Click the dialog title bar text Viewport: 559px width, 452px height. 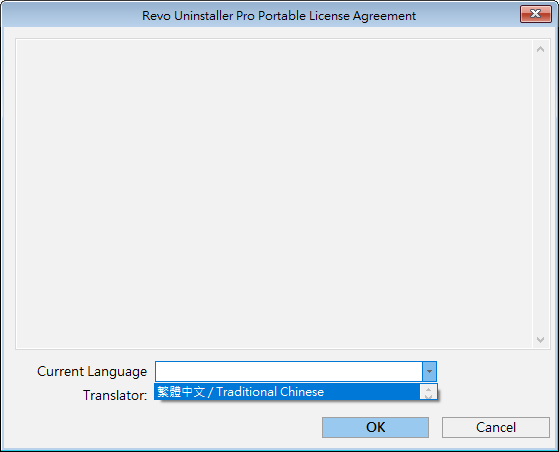point(279,16)
